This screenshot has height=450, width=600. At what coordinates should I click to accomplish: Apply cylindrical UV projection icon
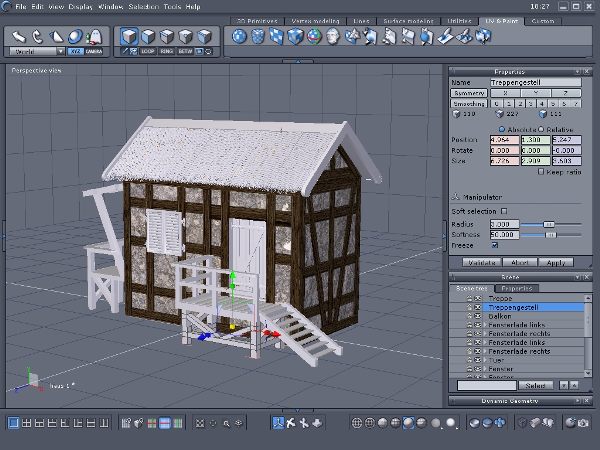(x=258, y=37)
